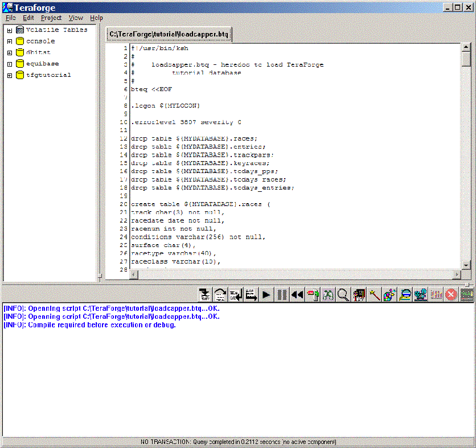Click the drop table races line
This screenshot has width=476, height=448.
click(194, 138)
